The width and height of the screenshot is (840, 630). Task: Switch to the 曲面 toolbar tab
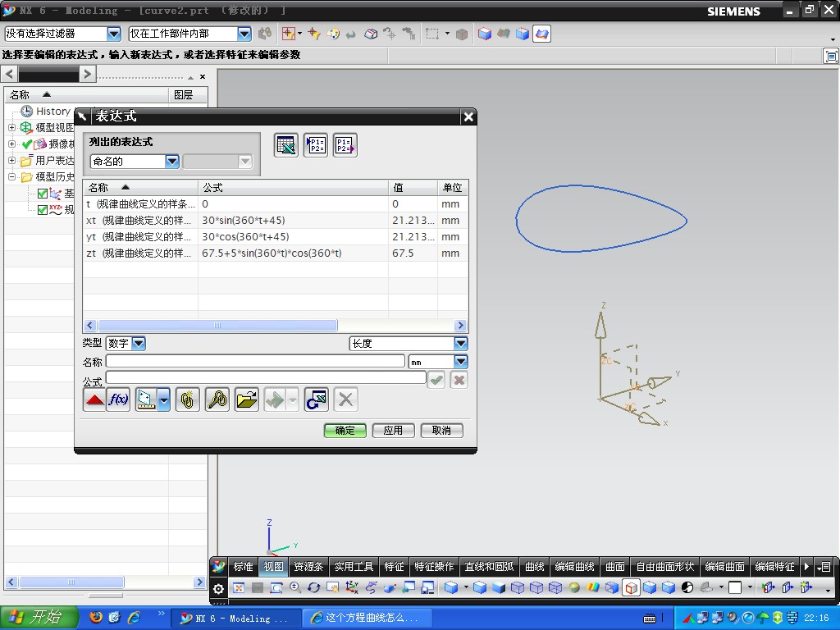(x=615, y=567)
